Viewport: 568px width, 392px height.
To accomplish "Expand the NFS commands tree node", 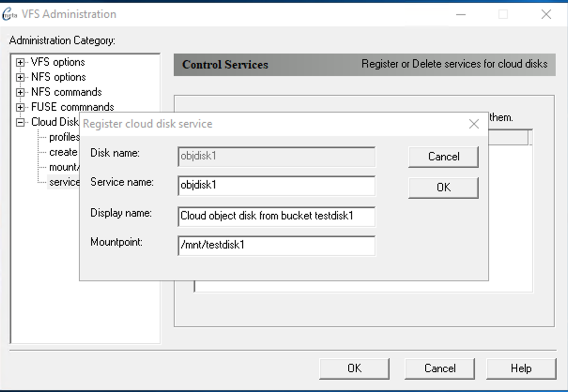I will pyautogui.click(x=20, y=92).
